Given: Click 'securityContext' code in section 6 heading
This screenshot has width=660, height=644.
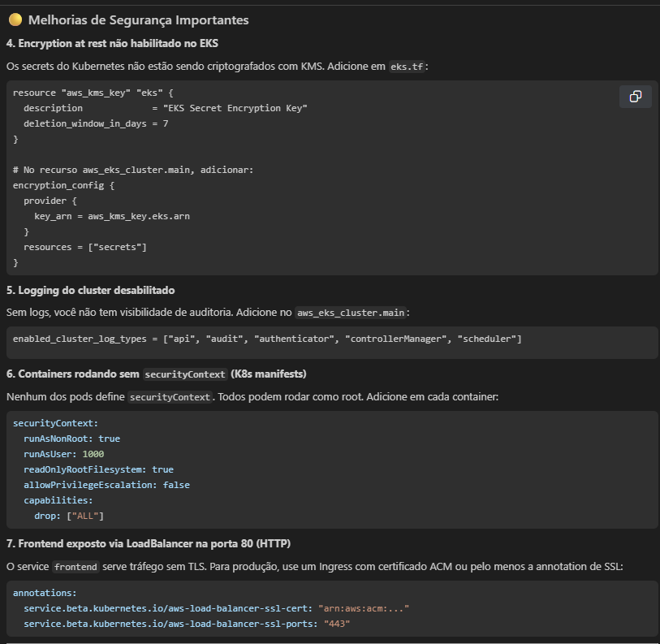Looking at the screenshot, I should [x=183, y=374].
